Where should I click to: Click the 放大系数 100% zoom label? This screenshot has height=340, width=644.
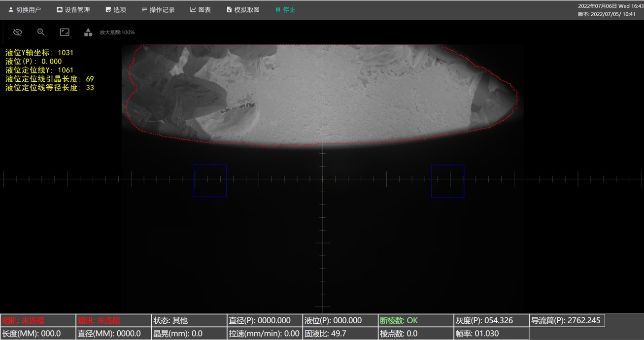pos(117,33)
